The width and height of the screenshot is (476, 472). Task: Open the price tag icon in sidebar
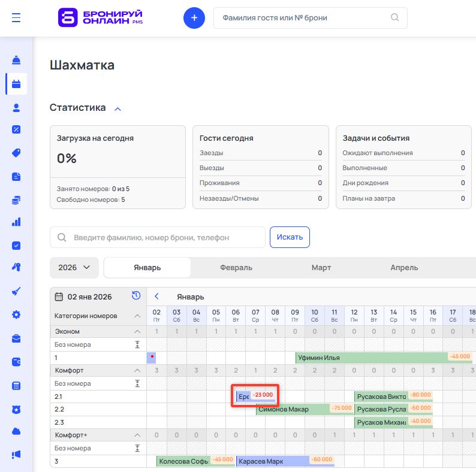16,153
